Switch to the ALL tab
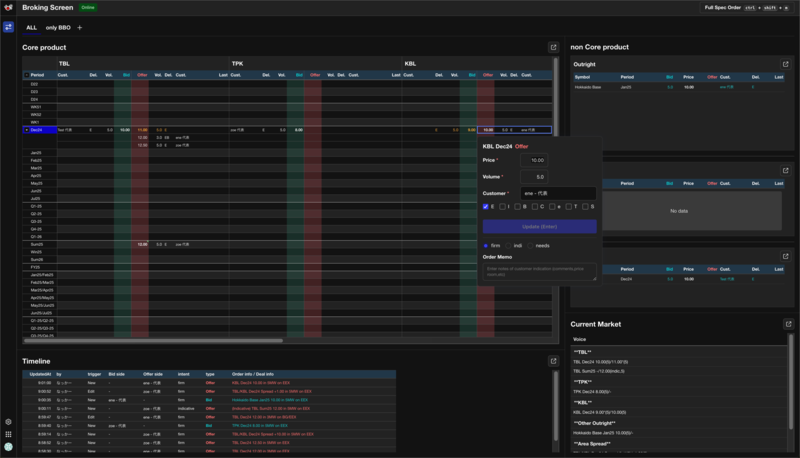Screen dimensions: 800x458 pos(32,28)
